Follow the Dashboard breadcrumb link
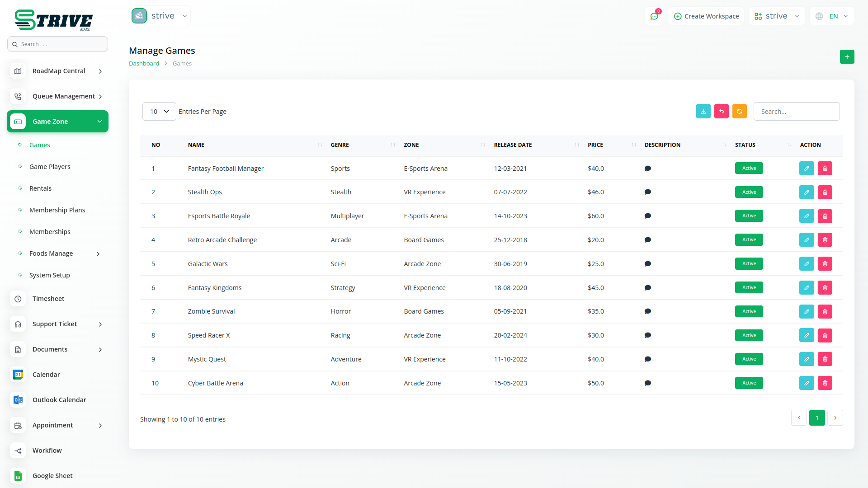The width and height of the screenshot is (868, 488). pyautogui.click(x=144, y=64)
